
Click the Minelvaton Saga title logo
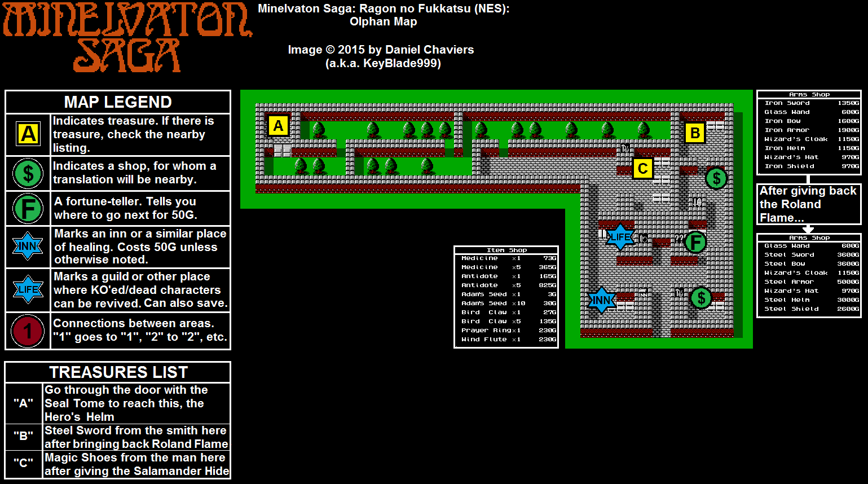pos(127,37)
